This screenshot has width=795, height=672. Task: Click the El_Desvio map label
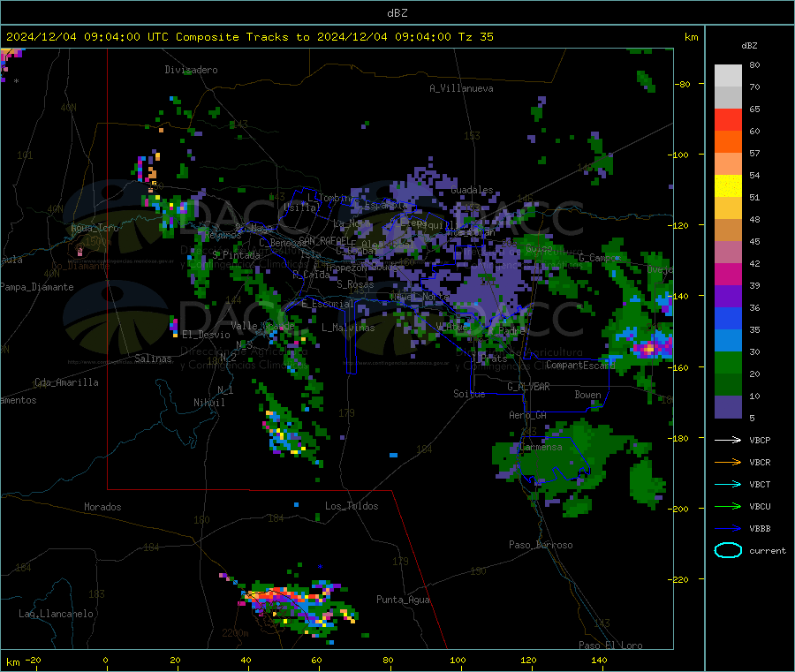206,335
